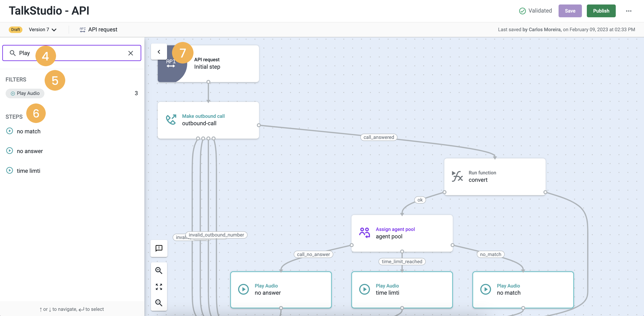Choose the no answer step in list

pos(30,151)
